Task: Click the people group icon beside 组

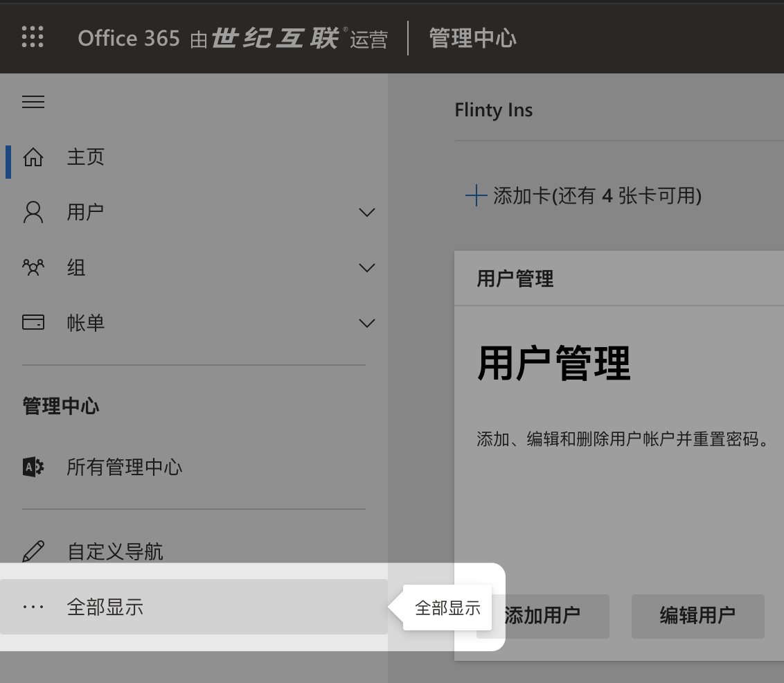Action: [33, 267]
